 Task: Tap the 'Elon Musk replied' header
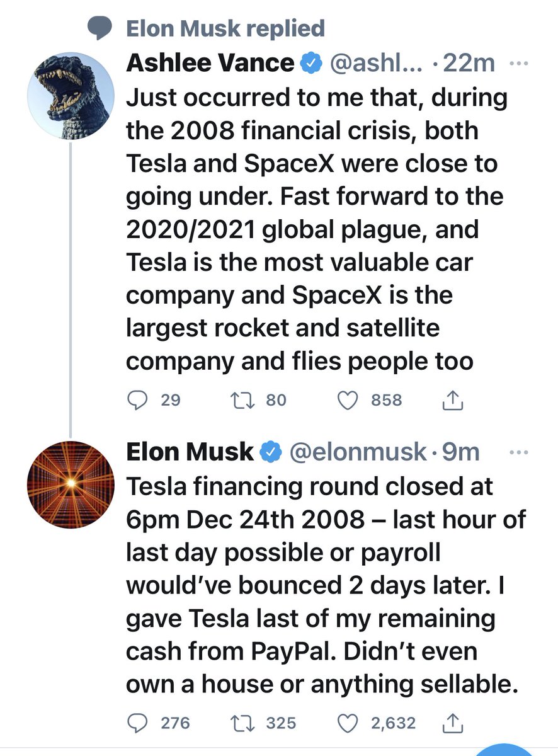(225, 28)
